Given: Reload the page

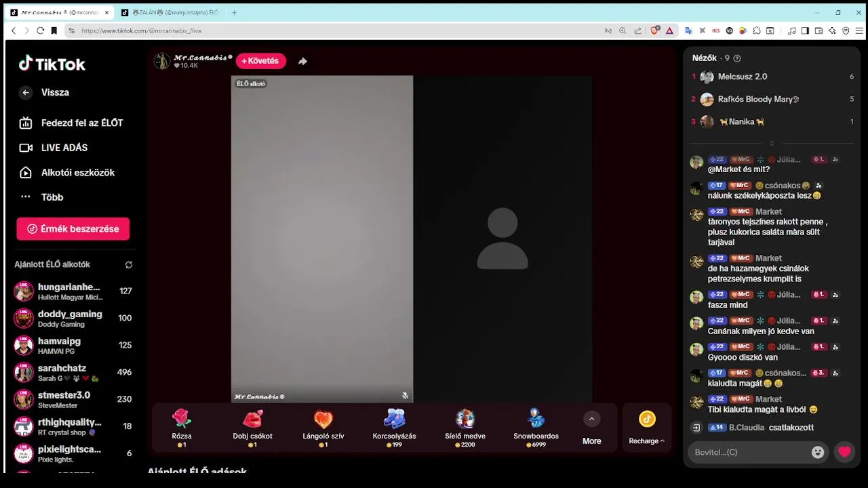Looking at the screenshot, I should pos(40,30).
